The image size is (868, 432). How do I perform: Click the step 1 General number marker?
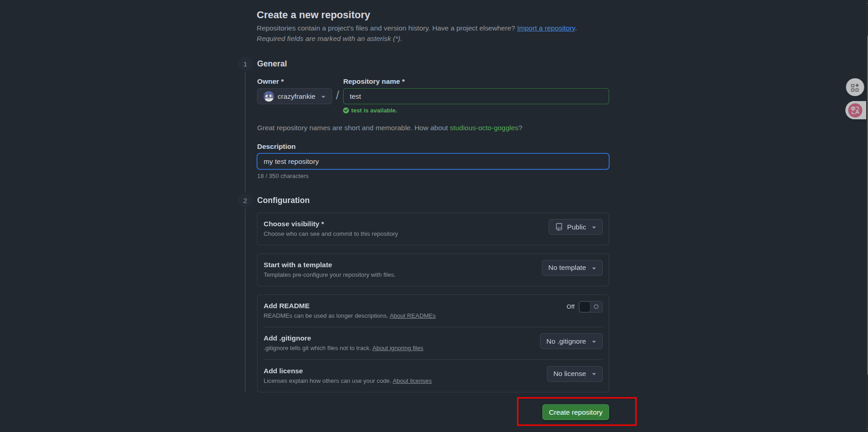[245, 64]
